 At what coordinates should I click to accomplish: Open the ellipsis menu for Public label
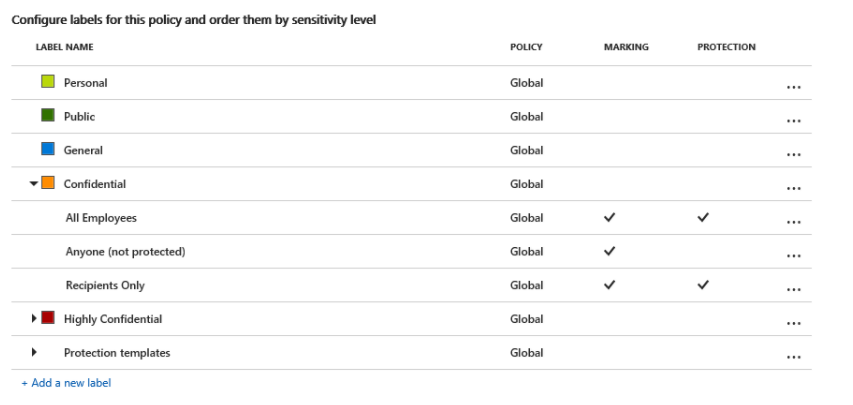point(793,121)
